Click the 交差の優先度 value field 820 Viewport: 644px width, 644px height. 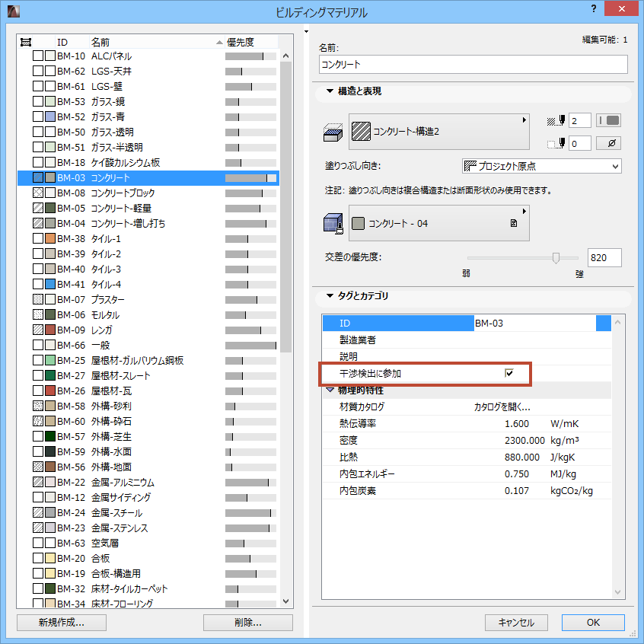tap(604, 257)
